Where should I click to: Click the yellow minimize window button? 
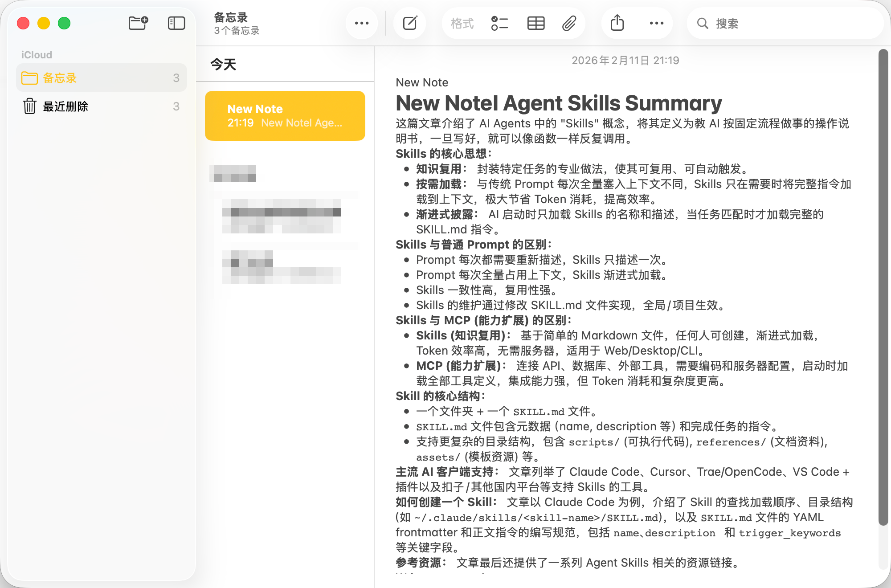pyautogui.click(x=44, y=23)
